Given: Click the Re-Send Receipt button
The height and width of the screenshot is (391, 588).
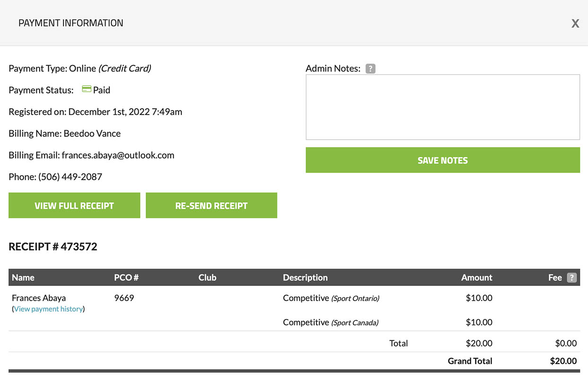Looking at the screenshot, I should 211,205.
